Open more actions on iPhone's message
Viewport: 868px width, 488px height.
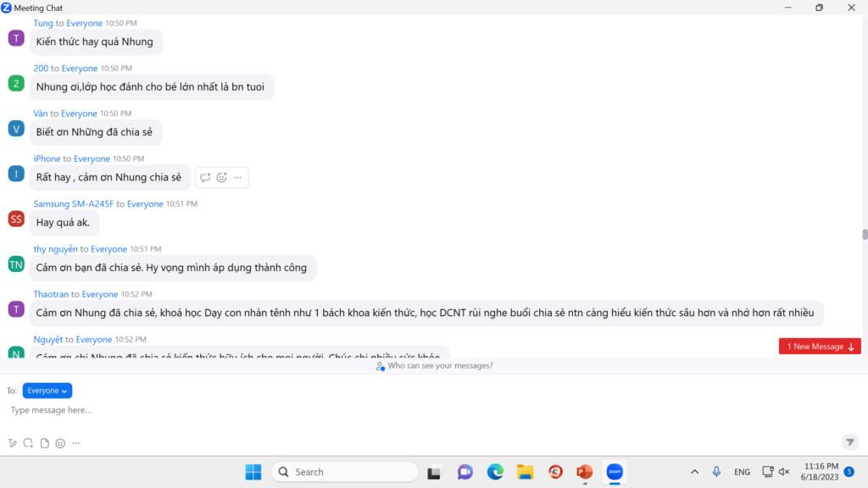[237, 178]
